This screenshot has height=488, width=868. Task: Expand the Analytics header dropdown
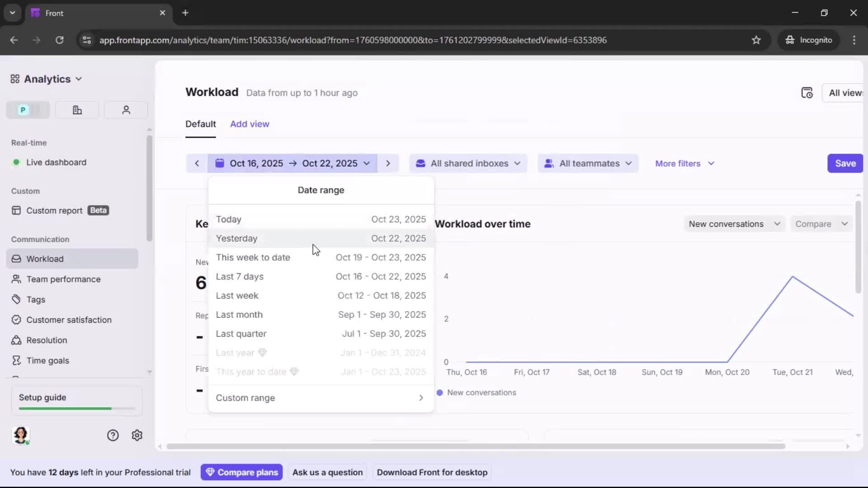[x=79, y=79]
